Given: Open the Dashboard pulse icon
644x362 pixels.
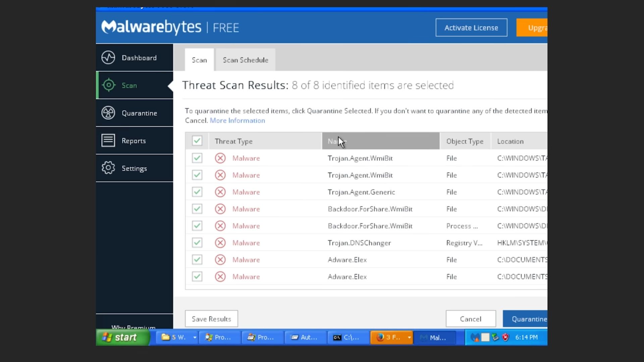Looking at the screenshot, I should (108, 58).
